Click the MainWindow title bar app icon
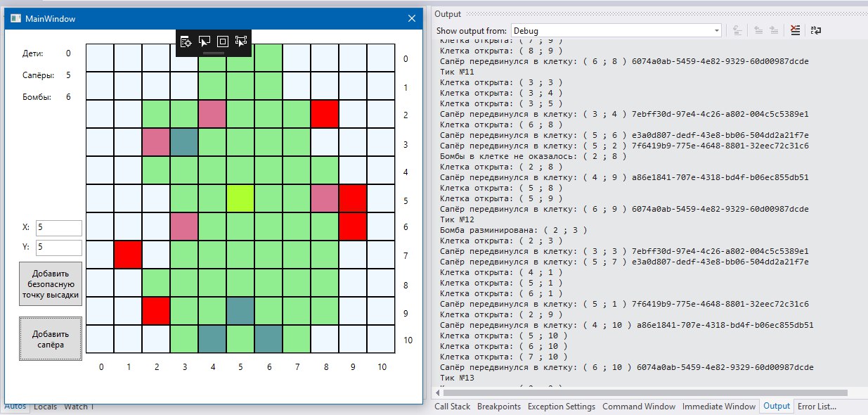Image resolution: width=868 pixels, height=415 pixels. click(x=15, y=19)
